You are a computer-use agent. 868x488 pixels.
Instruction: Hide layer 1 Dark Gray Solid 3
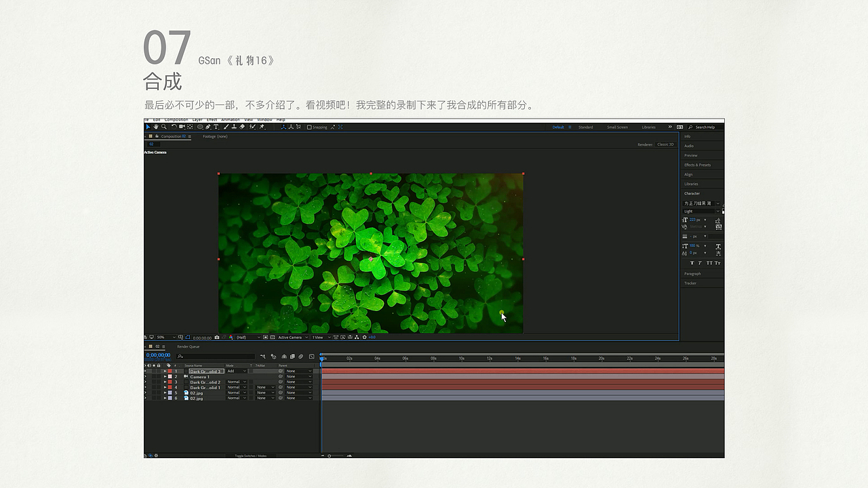pyautogui.click(x=146, y=371)
